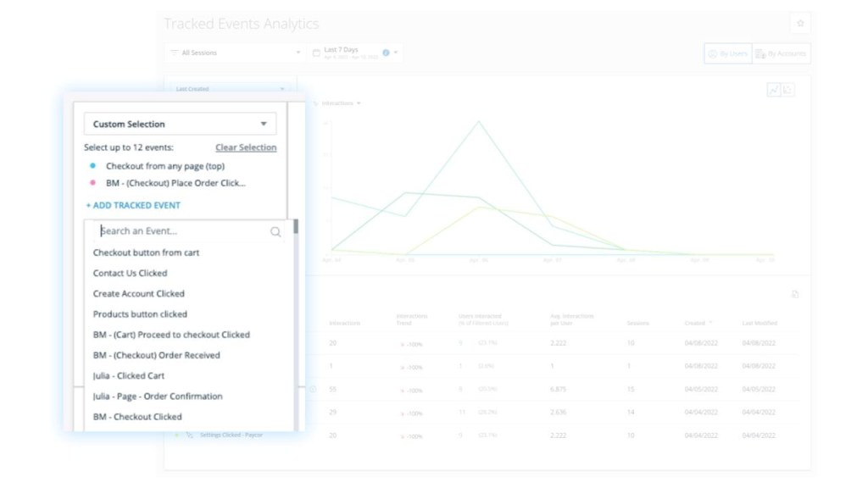This screenshot has height=488, width=868.
Task: Switch to the alternate chart view icon
Action: pos(788,90)
